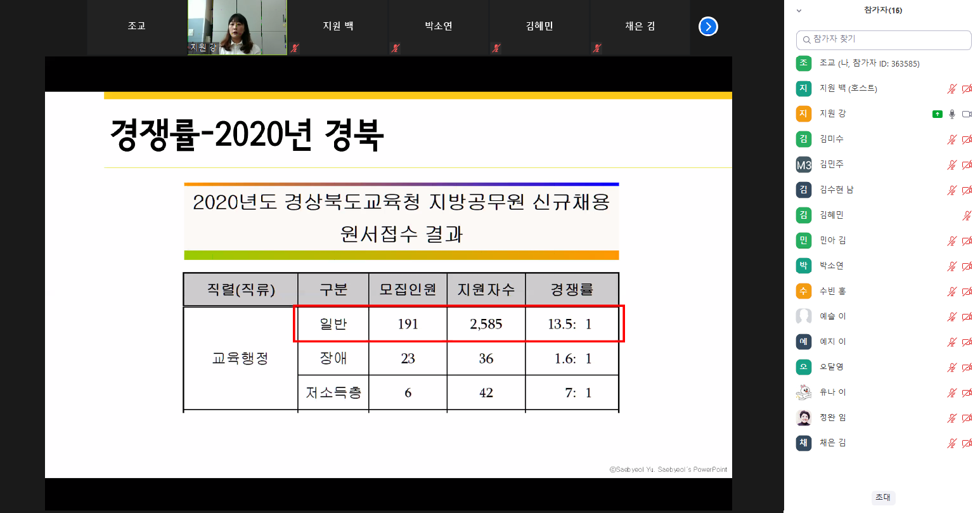Click microphone icon in 지원 강 row
Viewport: 980px width, 513px height.
(x=951, y=114)
